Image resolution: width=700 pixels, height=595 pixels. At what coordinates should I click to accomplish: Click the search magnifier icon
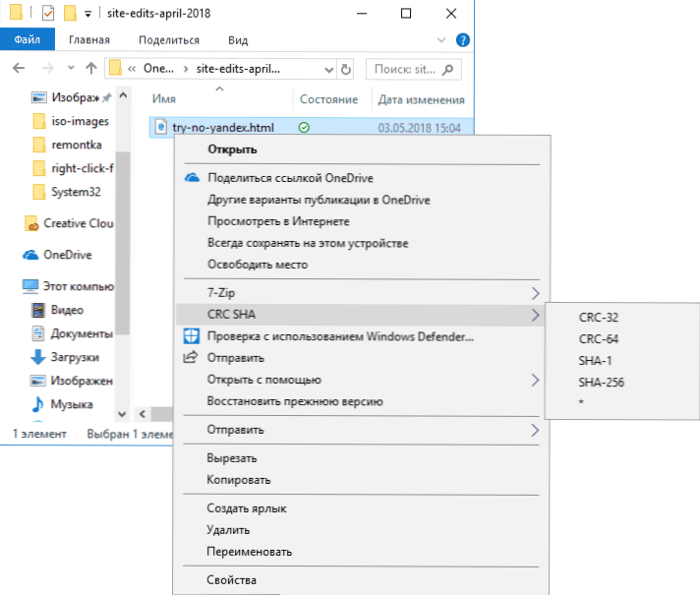[447, 69]
